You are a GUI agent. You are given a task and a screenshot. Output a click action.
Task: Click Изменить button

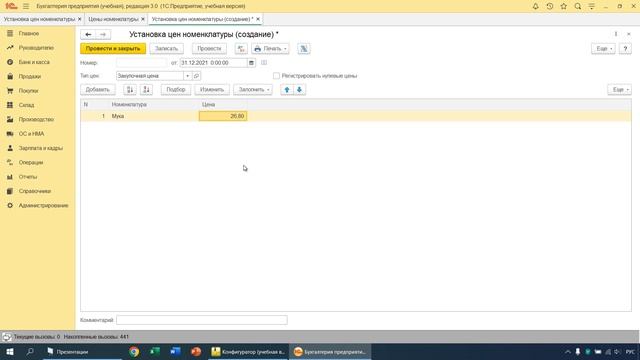212,89
